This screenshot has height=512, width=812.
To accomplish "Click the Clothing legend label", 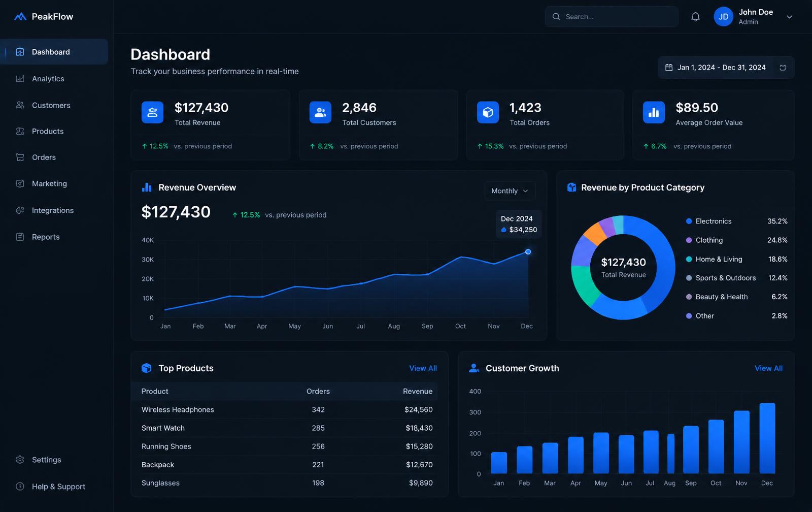I will tap(709, 240).
